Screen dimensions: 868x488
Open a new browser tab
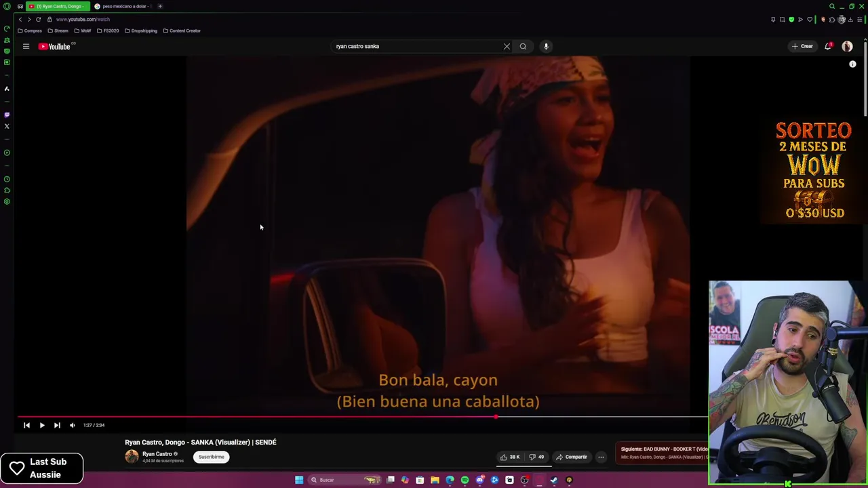(160, 6)
